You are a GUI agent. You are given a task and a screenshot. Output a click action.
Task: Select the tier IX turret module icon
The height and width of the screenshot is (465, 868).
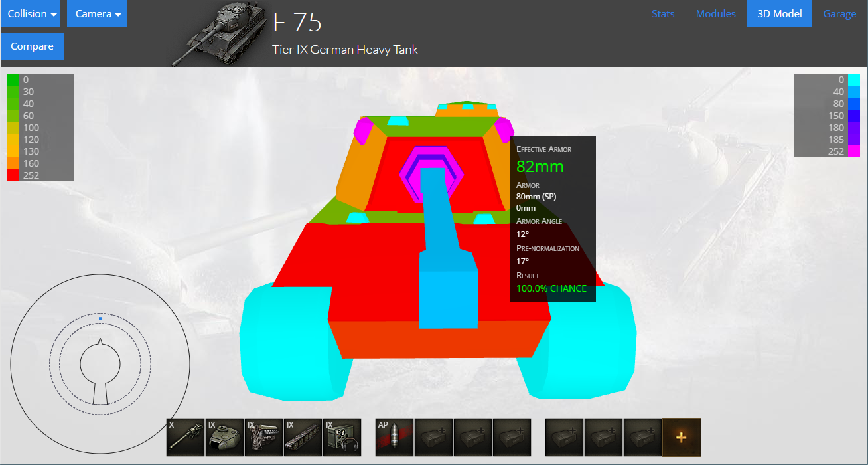225,437
